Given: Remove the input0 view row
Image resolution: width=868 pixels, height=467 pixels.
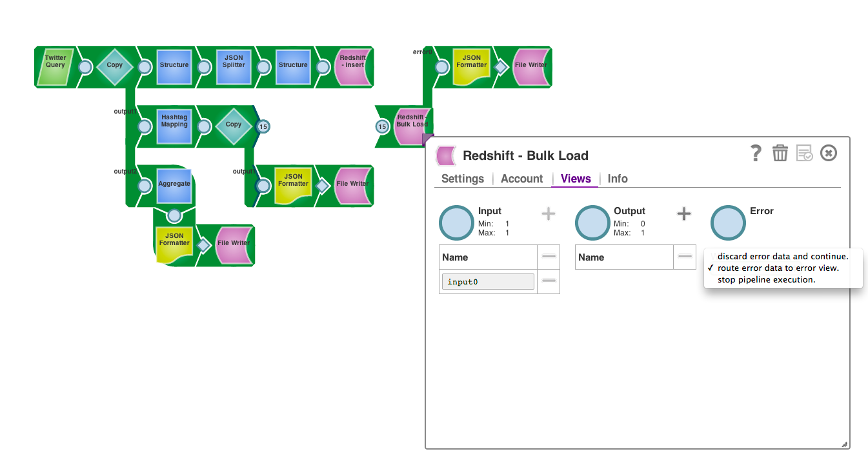Looking at the screenshot, I should pyautogui.click(x=549, y=281).
